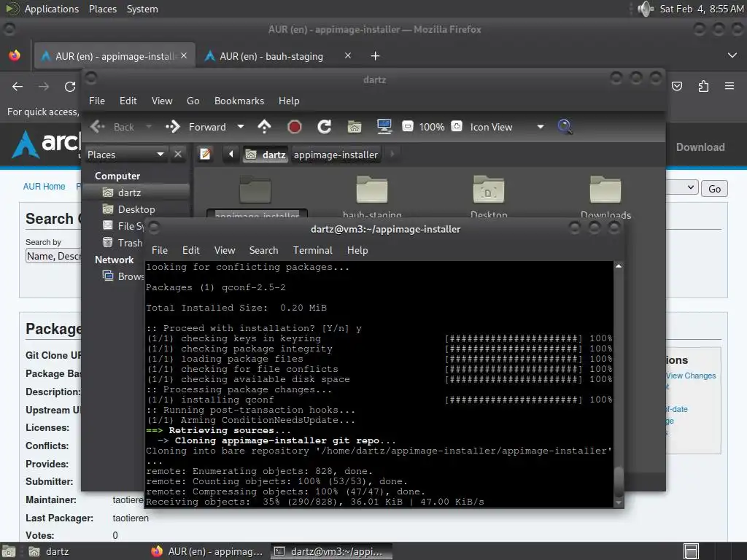747x560 pixels.
Task: Select the appimage-installer path bar button
Action: pyautogui.click(x=336, y=155)
